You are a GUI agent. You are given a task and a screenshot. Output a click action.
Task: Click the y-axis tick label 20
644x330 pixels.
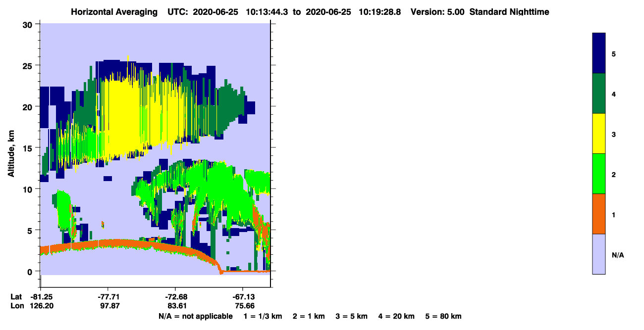coord(29,106)
